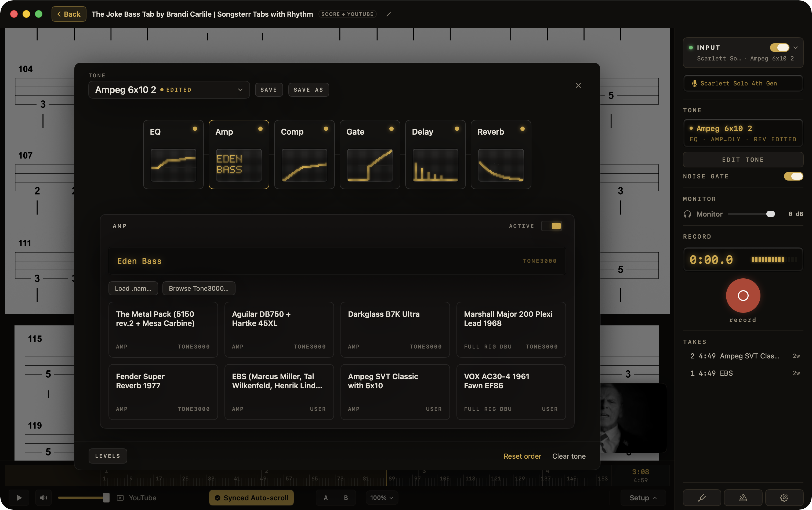Choose the Darkglass B7K Ultra amp card
The image size is (812, 510).
[x=395, y=329]
